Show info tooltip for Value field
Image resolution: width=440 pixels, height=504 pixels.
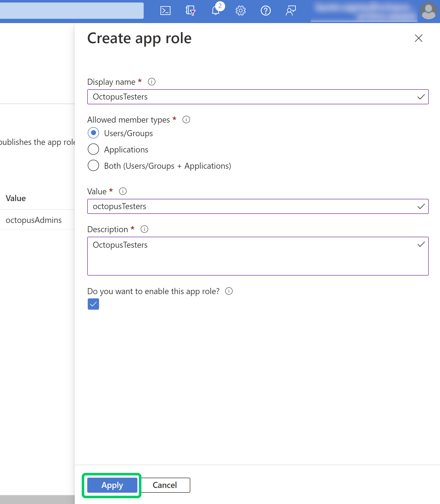(123, 191)
